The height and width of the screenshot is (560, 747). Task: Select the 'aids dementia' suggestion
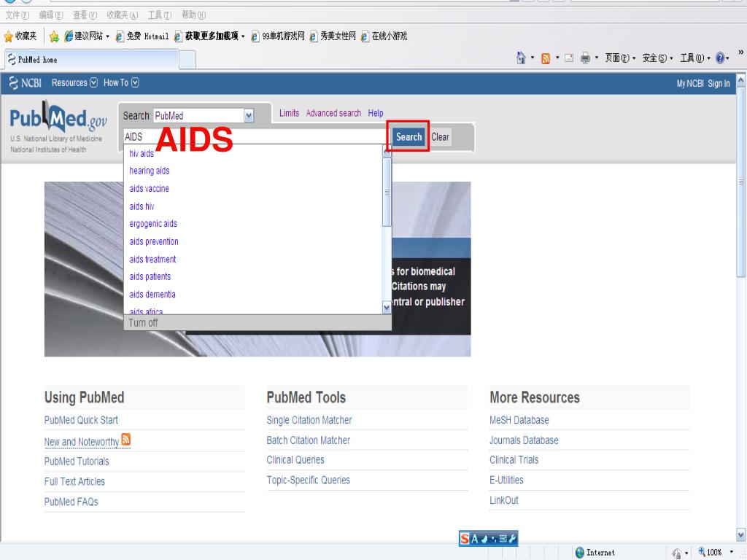tap(152, 295)
